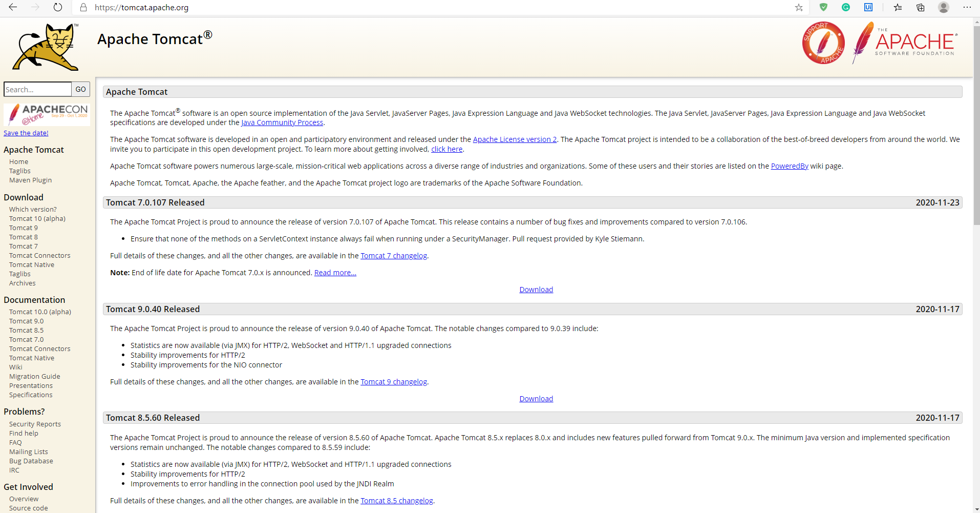
Task: Click the Support Apache round badge
Action: [823, 43]
